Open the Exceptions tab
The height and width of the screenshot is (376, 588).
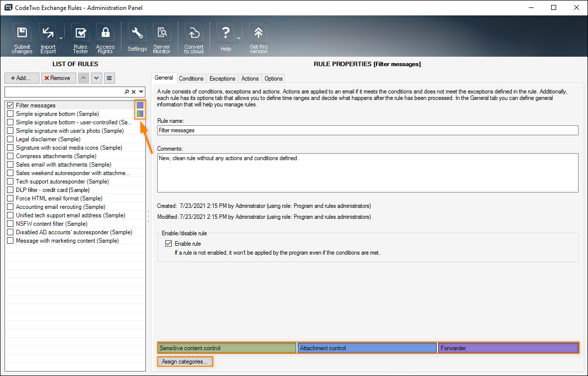click(223, 78)
